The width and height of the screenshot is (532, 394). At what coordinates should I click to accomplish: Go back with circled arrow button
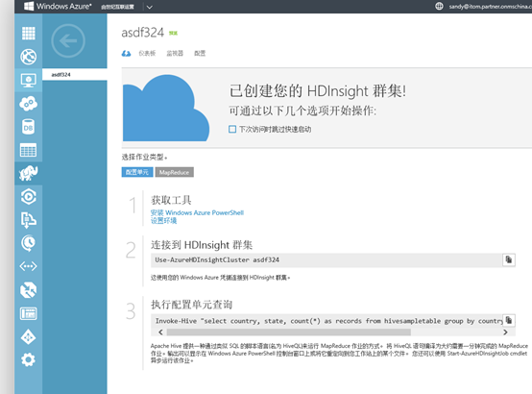point(68,40)
